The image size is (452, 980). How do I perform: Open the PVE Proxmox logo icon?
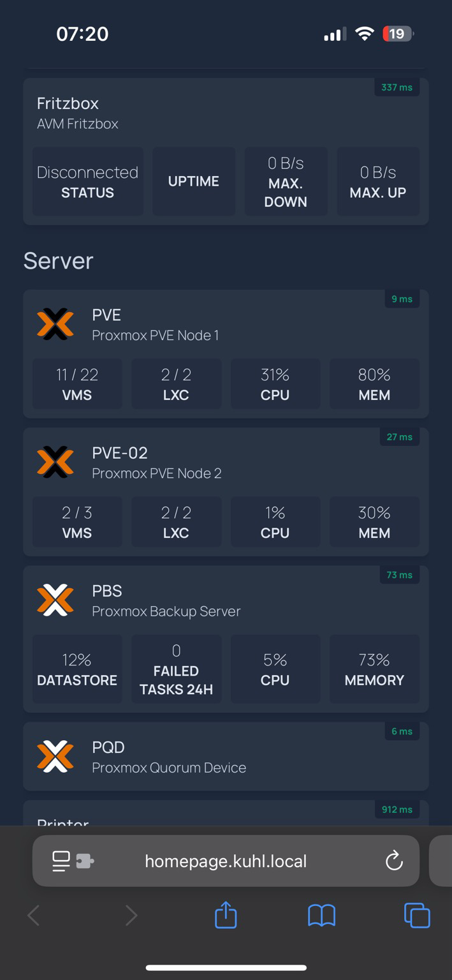(x=55, y=324)
